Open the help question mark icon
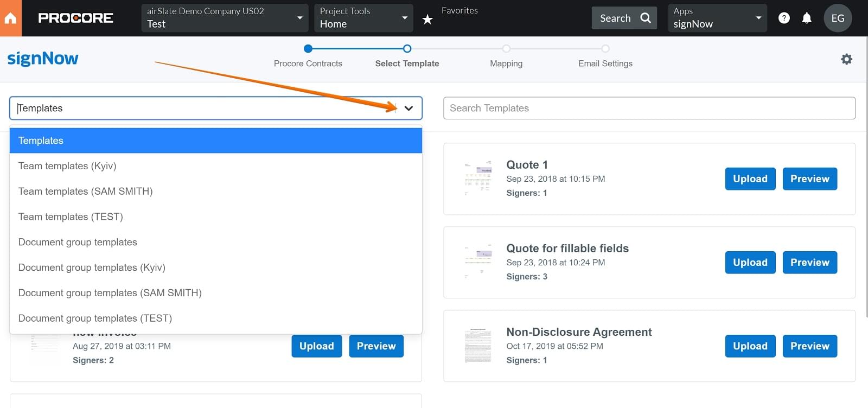Viewport: 868px width, 408px height. tap(784, 18)
